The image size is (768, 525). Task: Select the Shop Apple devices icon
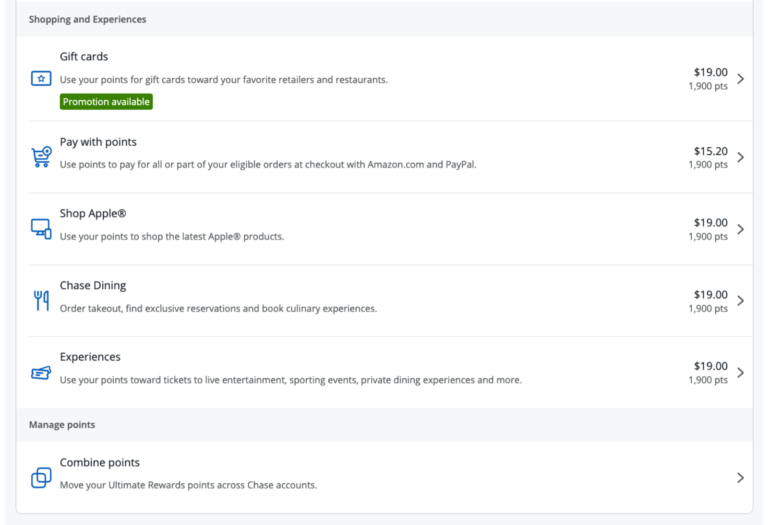(41, 229)
